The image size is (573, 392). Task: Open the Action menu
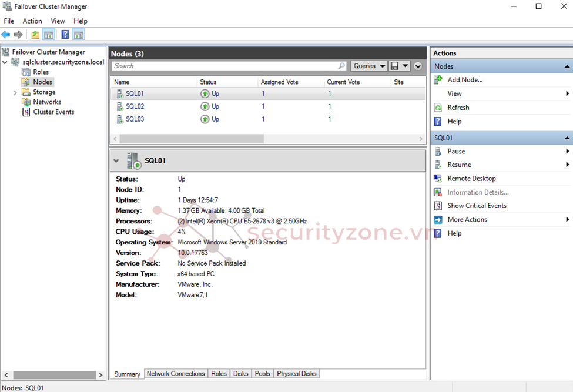tap(32, 21)
